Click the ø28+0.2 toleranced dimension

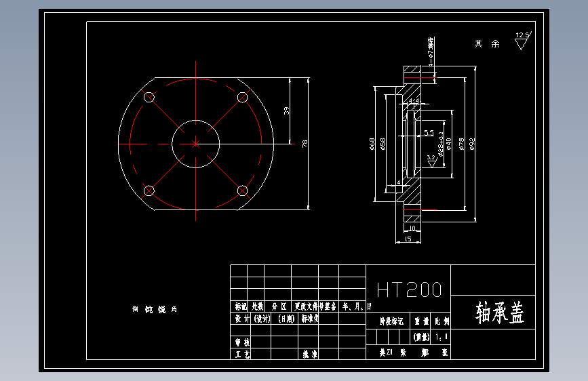[x=441, y=144]
